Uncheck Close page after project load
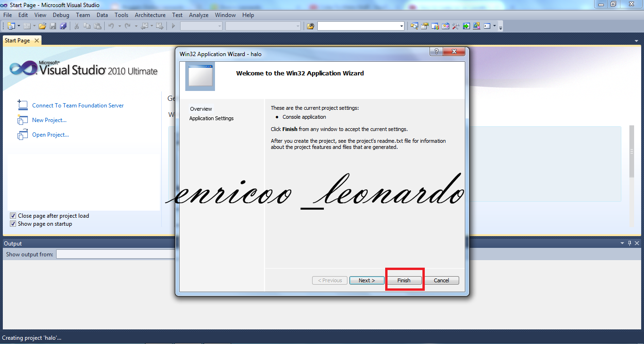The height and width of the screenshot is (344, 644). (x=13, y=215)
